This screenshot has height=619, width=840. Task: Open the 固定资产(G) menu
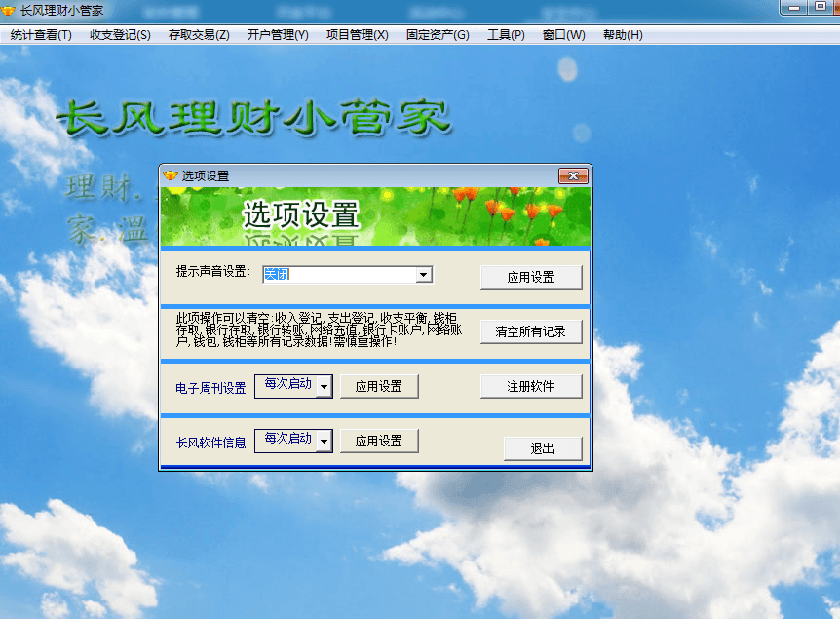tap(438, 35)
